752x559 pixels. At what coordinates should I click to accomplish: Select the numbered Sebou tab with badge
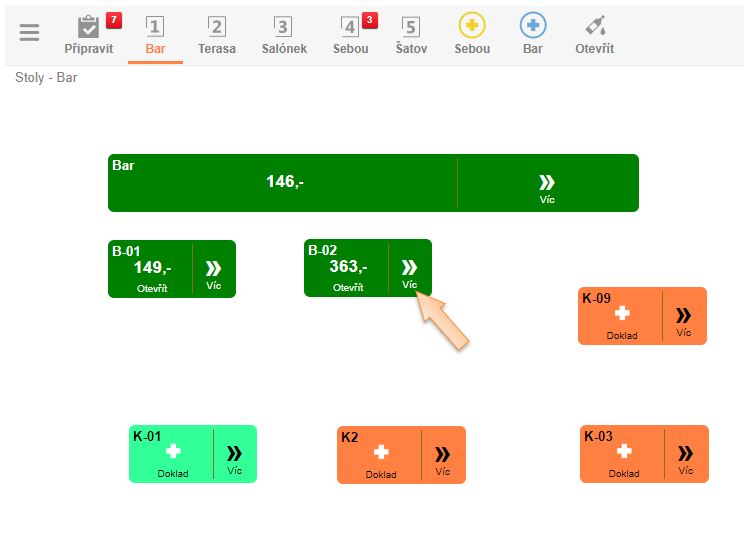pyautogui.click(x=350, y=33)
